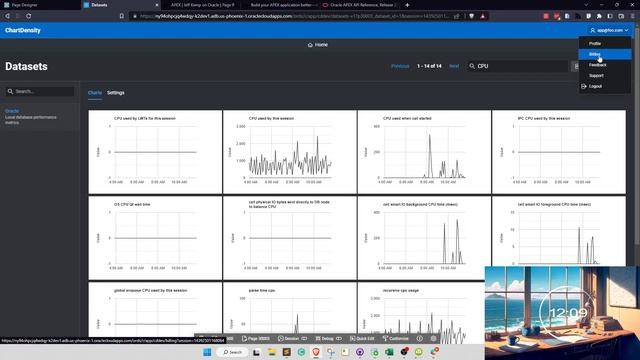Switch to the 'APEX | Jeff Kemp on Oracle' tab
The width and height of the screenshot is (640, 360).
[202, 5]
